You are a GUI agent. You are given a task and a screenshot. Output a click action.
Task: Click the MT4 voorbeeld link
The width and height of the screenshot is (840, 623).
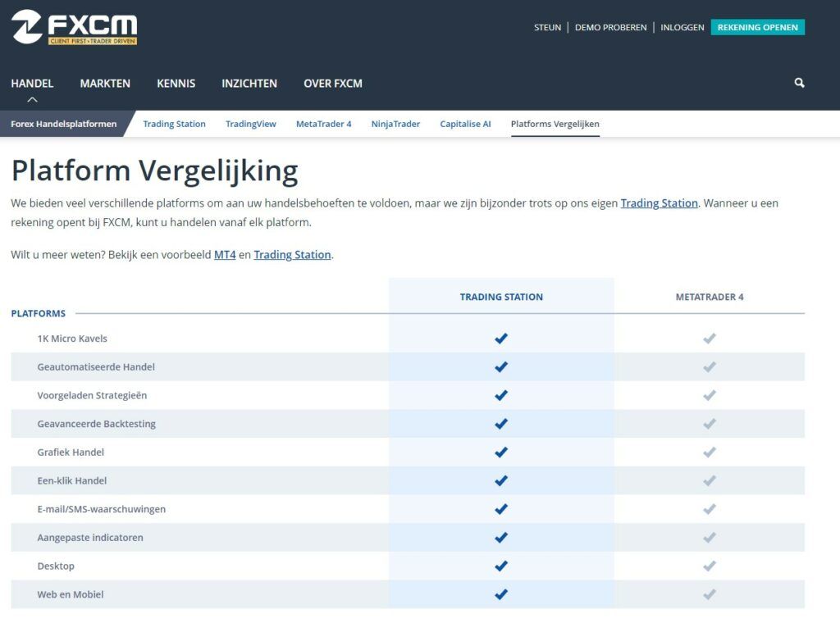point(224,254)
